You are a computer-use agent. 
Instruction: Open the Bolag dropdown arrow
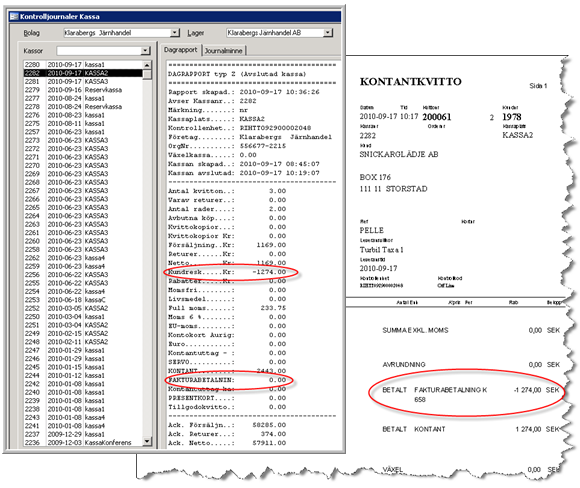[x=175, y=33]
